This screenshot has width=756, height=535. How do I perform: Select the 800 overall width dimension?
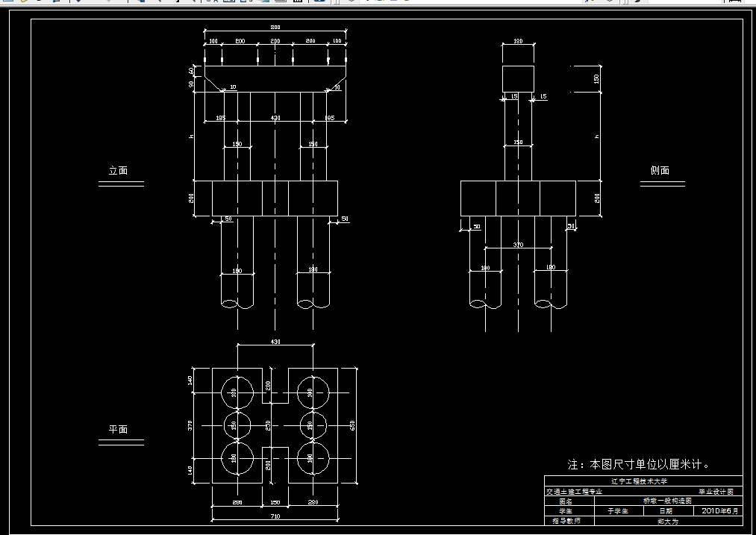pos(275,28)
